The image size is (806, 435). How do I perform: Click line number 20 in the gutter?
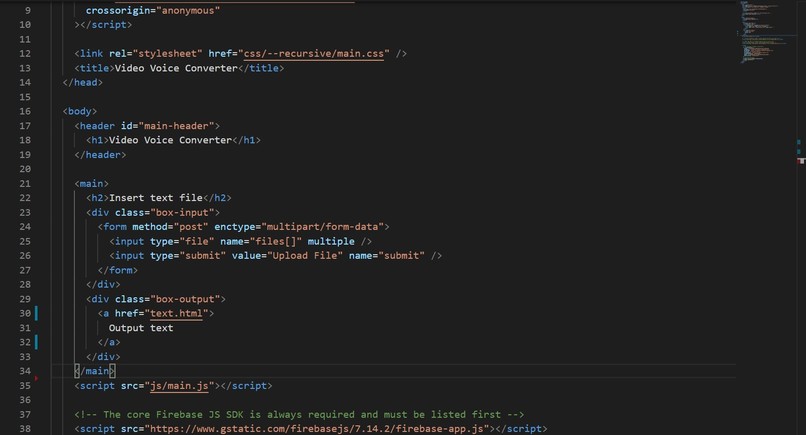(25, 169)
